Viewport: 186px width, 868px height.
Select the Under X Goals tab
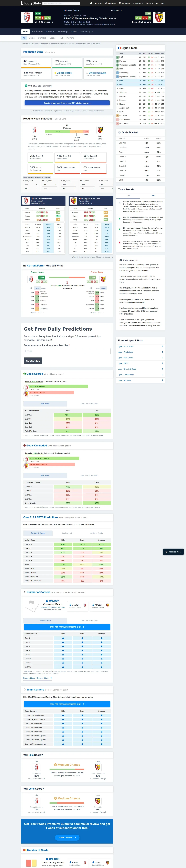coord(96,533)
